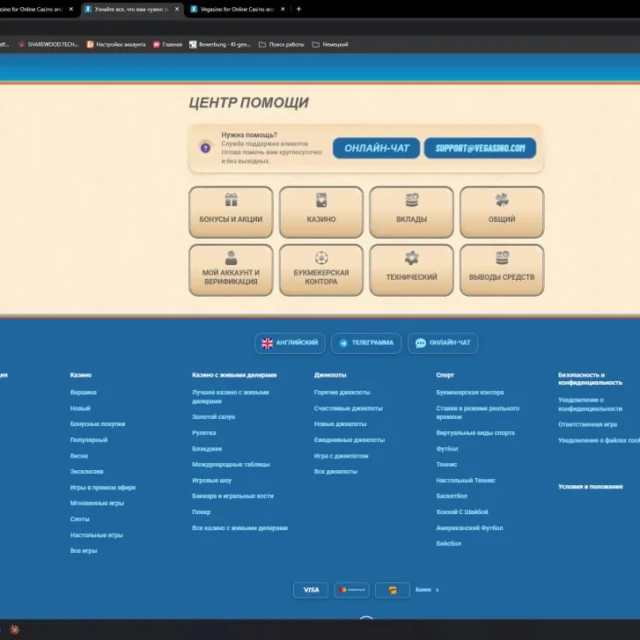
Task: Click the ТЕЛЕГРАММА footer button
Action: [x=366, y=343]
